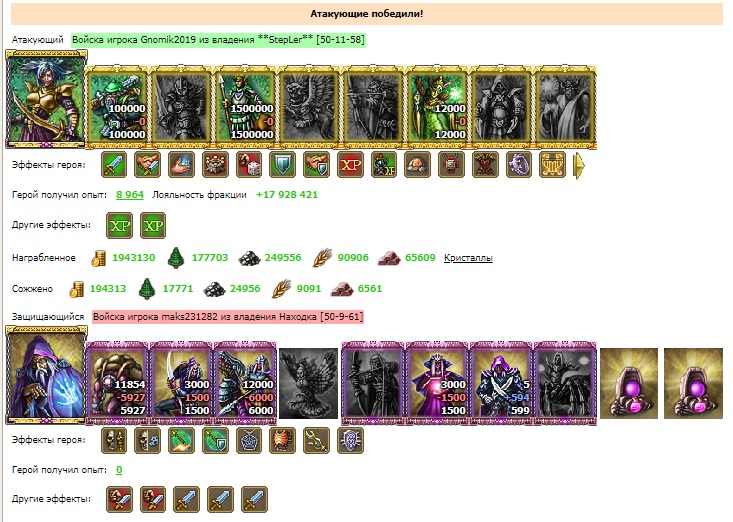Click the silver ring hero effect icon
Viewport: 733px width, 522px height.
pyautogui.click(x=518, y=164)
